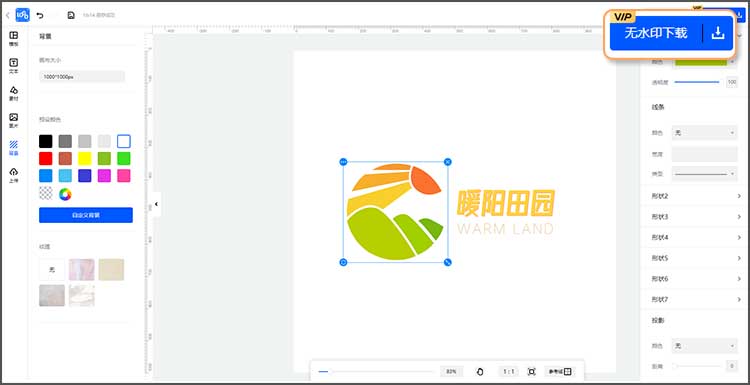Open the 上传 upload panel
Image resolution: width=750 pixels, height=385 pixels.
pos(14,176)
